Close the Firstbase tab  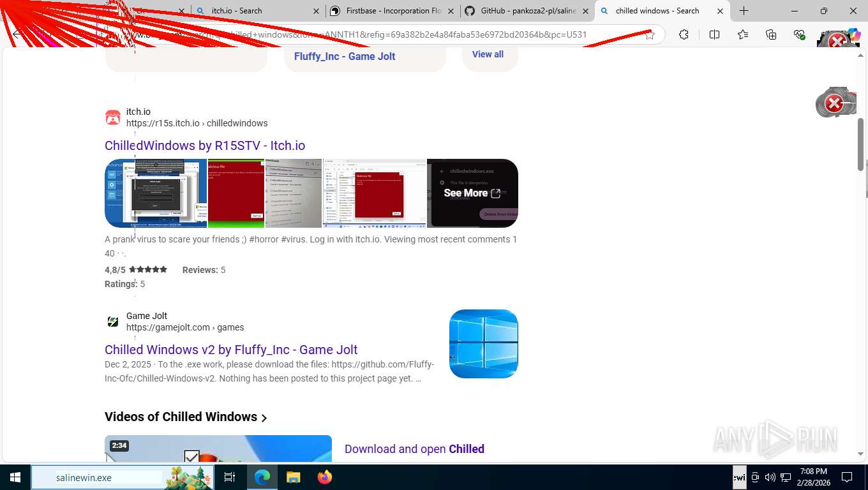(x=451, y=11)
